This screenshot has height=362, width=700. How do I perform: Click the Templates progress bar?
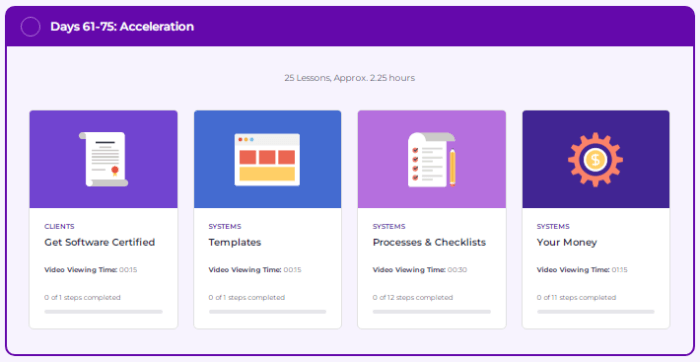(x=267, y=312)
